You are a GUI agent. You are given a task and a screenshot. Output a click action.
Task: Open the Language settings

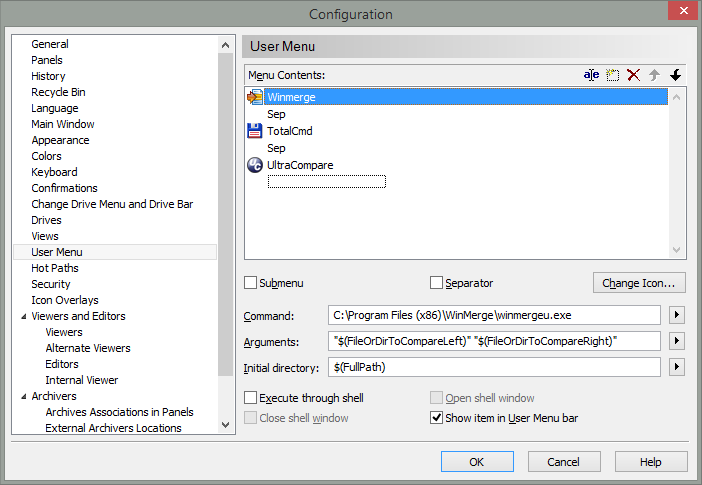55,108
